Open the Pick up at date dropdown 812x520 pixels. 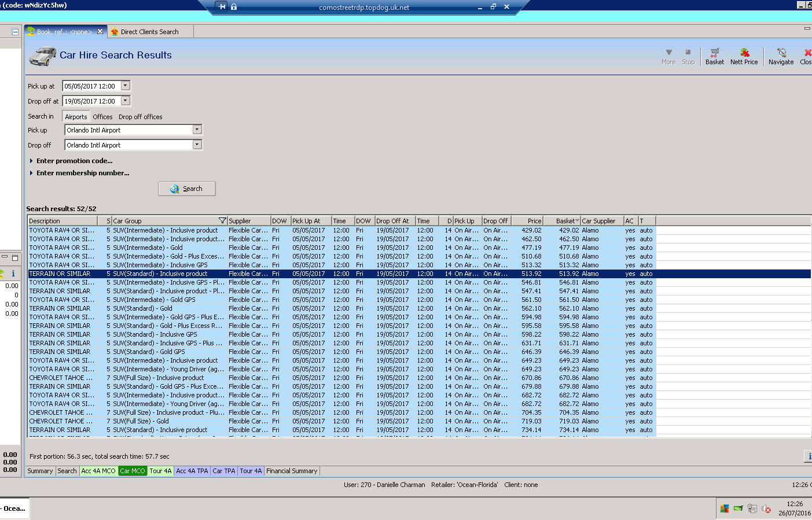click(x=126, y=86)
